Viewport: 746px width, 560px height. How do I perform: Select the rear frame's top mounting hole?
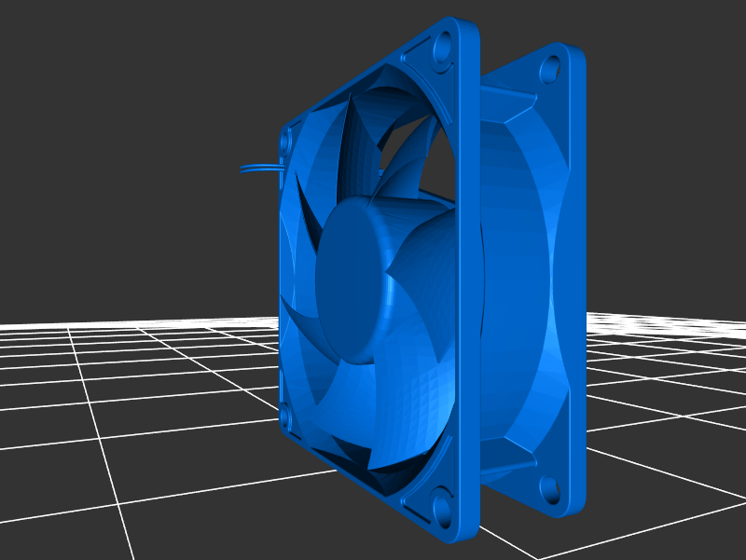click(x=550, y=68)
